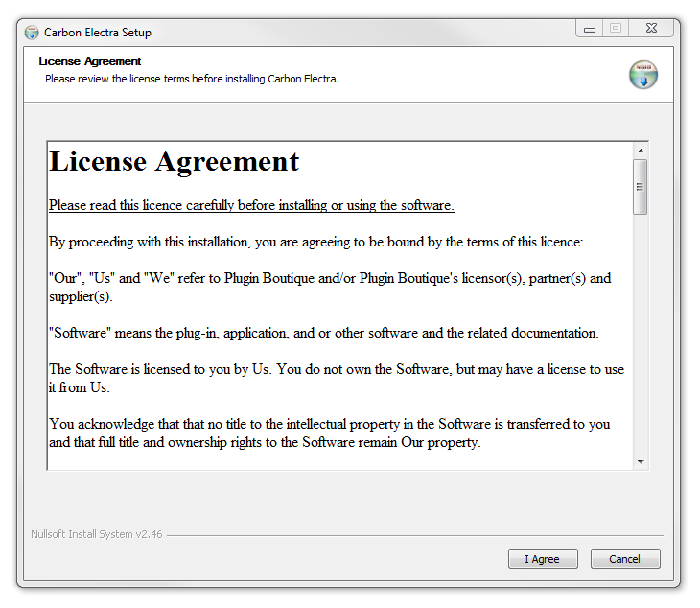700x608 pixels.
Task: Click the '"Our", "Us" and "We" refer to' paragraph
Action: coord(330,288)
